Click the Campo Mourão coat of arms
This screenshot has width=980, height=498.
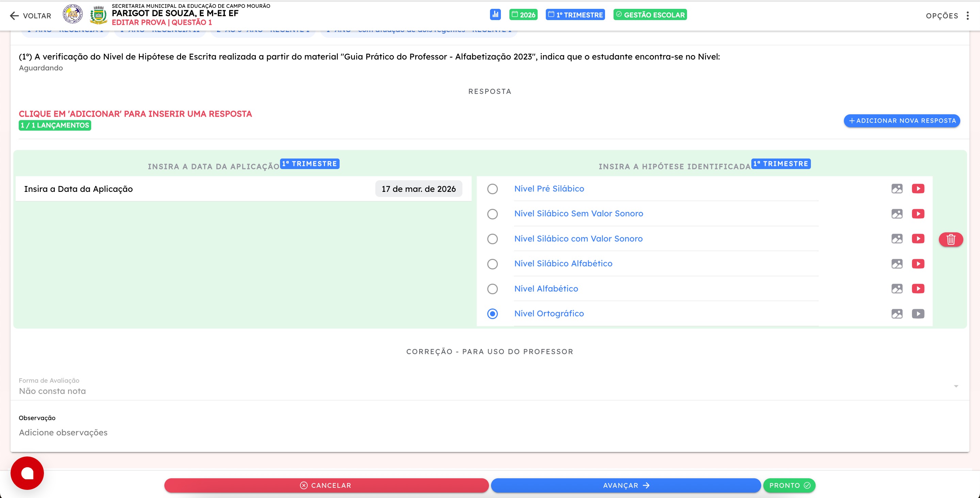coord(99,15)
